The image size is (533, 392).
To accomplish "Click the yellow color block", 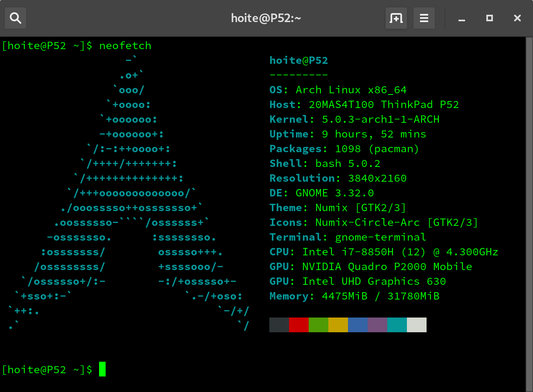I will [x=338, y=325].
